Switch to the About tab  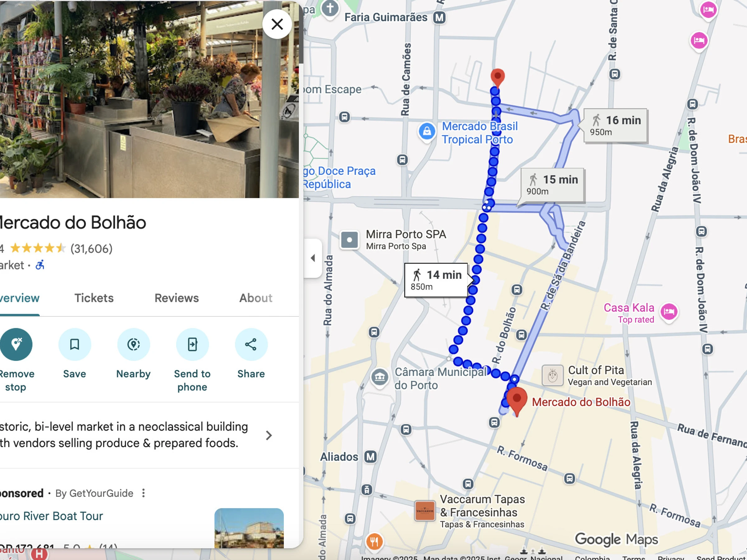pos(256,298)
